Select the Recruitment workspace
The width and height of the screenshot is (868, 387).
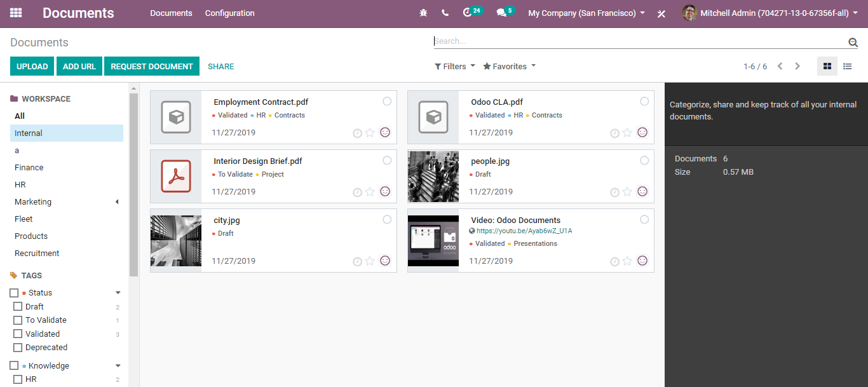pos(37,254)
